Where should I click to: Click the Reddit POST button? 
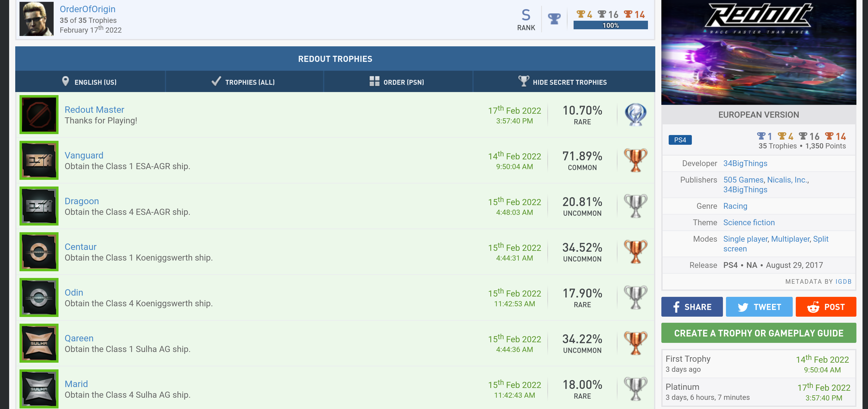(826, 307)
